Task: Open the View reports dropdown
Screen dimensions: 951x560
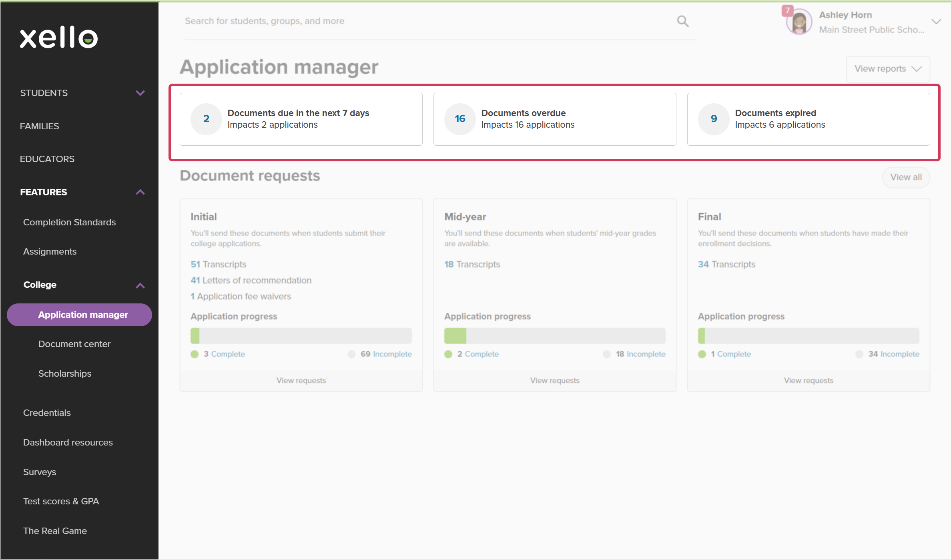Action: 888,69
